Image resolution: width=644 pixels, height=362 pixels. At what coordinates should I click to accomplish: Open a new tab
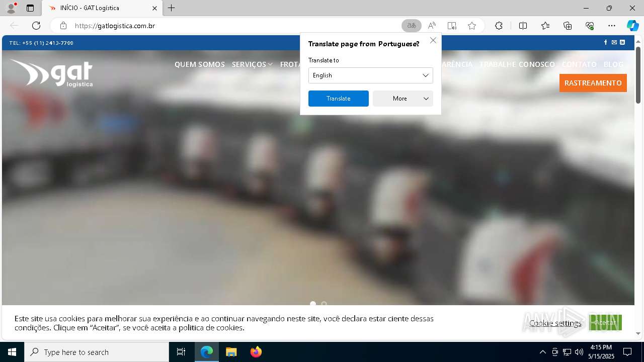point(172,8)
